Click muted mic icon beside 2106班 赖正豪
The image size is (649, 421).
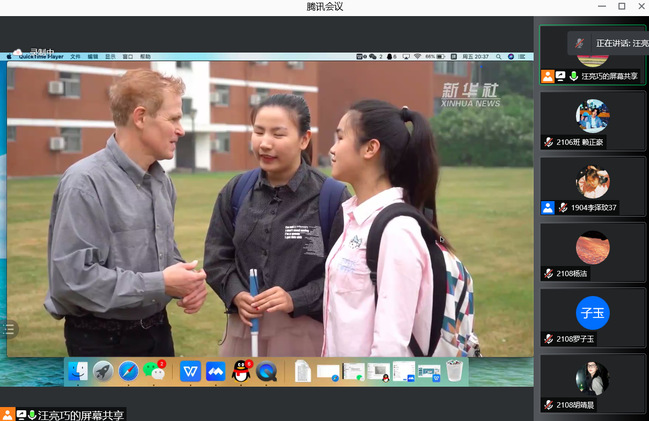click(548, 142)
